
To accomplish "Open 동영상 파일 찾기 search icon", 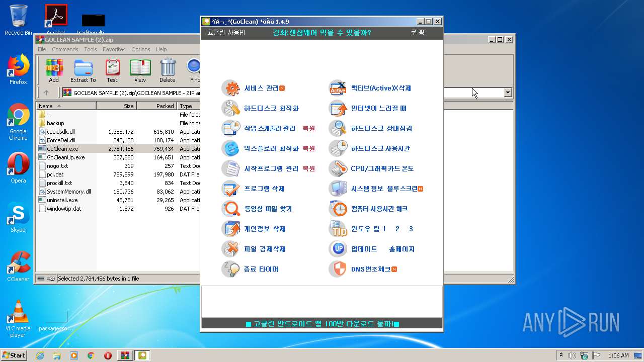I will click(231, 209).
